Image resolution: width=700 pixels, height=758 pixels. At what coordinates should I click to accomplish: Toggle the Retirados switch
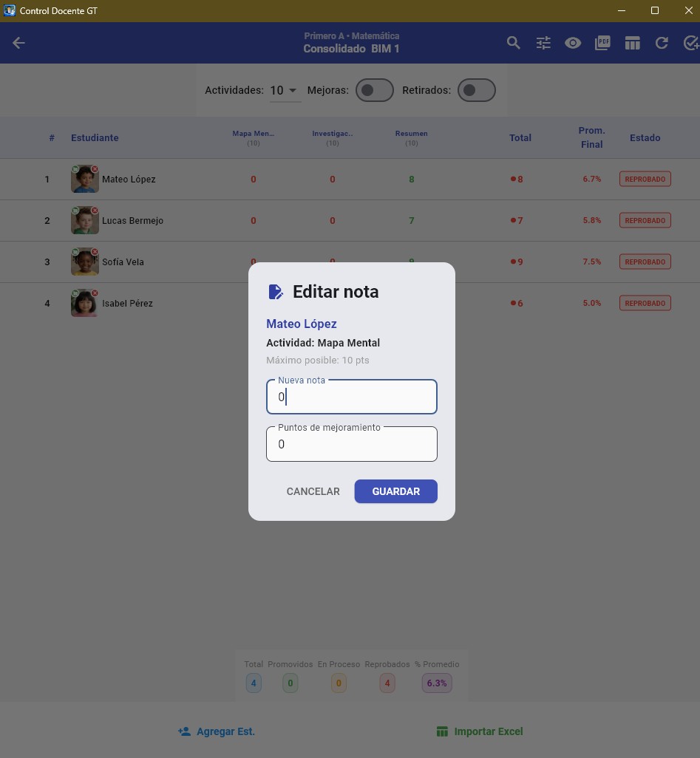click(x=477, y=90)
